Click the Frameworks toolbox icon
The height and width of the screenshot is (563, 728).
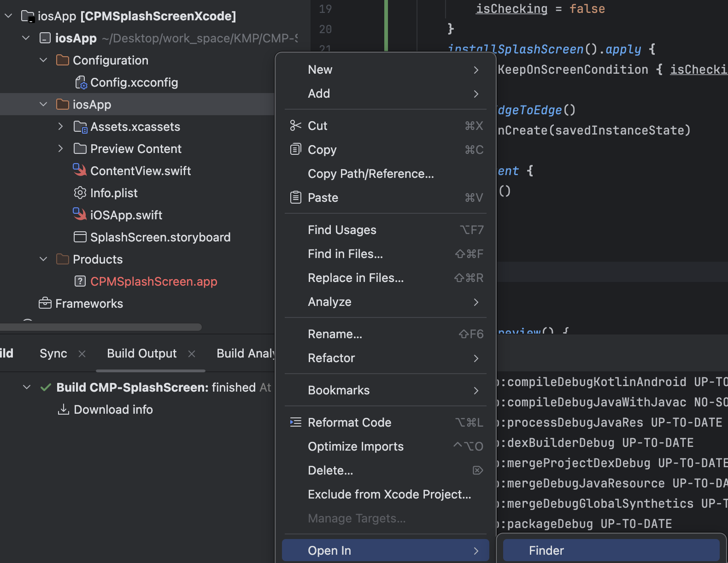[45, 303]
